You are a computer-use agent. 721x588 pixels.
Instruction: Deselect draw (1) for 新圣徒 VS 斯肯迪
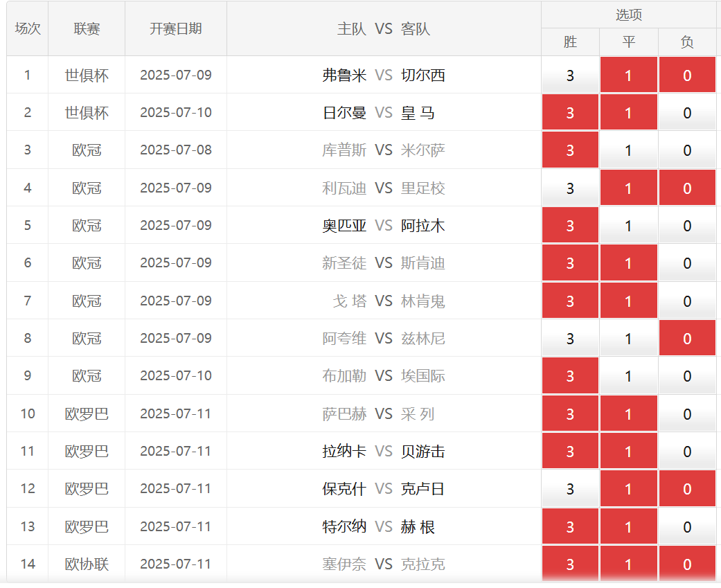point(629,263)
